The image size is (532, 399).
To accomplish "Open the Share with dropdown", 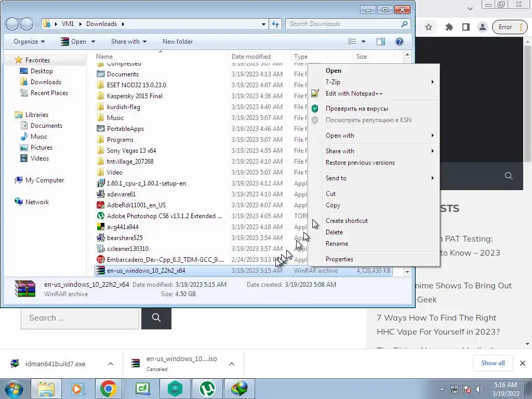I will tap(129, 42).
